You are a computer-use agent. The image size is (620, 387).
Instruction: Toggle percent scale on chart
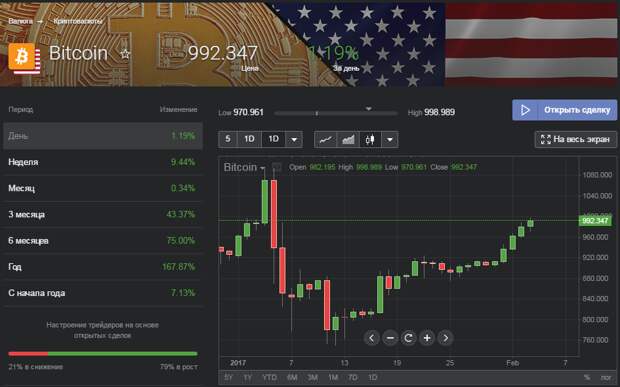[587, 378]
